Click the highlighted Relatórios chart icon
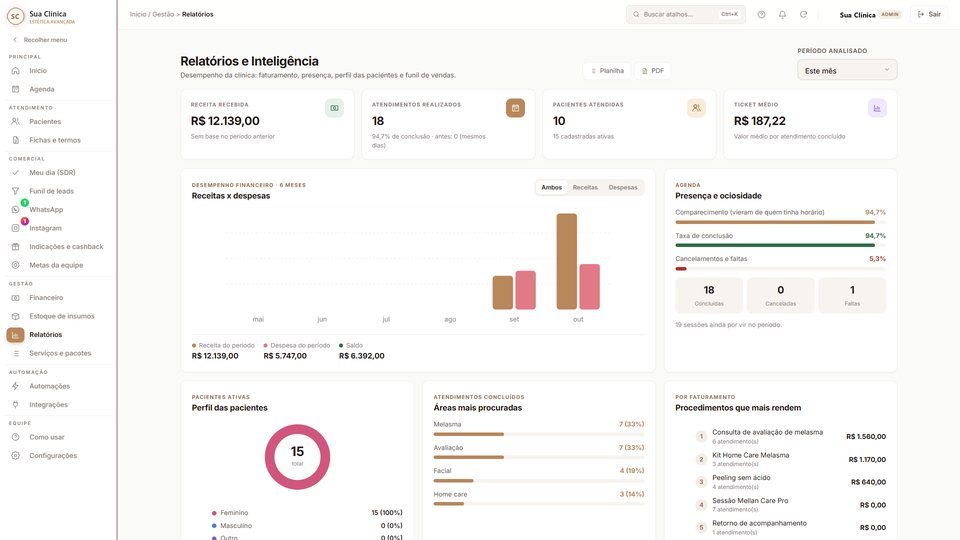 click(15, 335)
